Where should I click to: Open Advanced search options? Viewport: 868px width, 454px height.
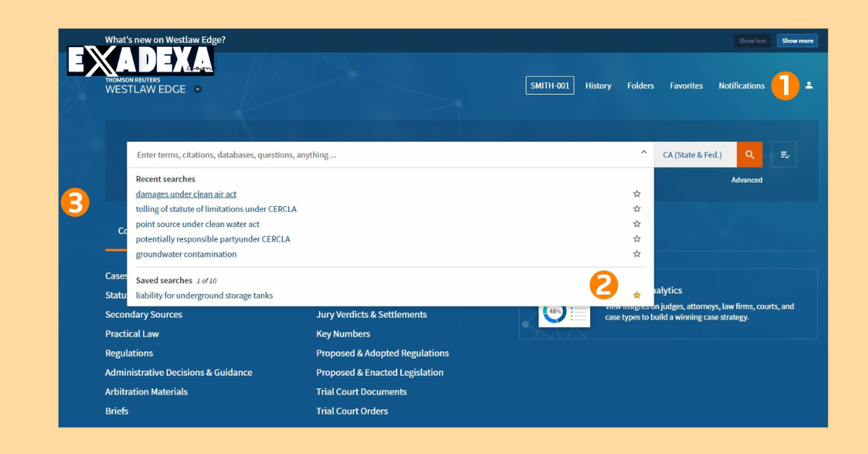point(746,179)
